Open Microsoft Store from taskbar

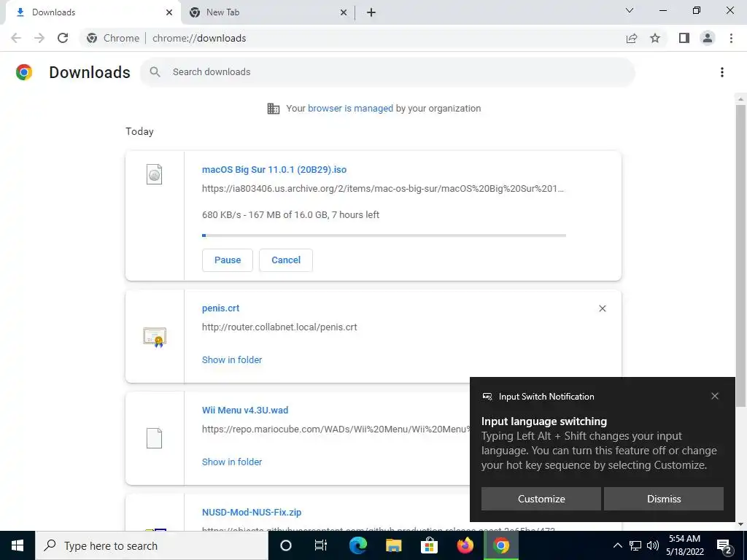coord(429,545)
